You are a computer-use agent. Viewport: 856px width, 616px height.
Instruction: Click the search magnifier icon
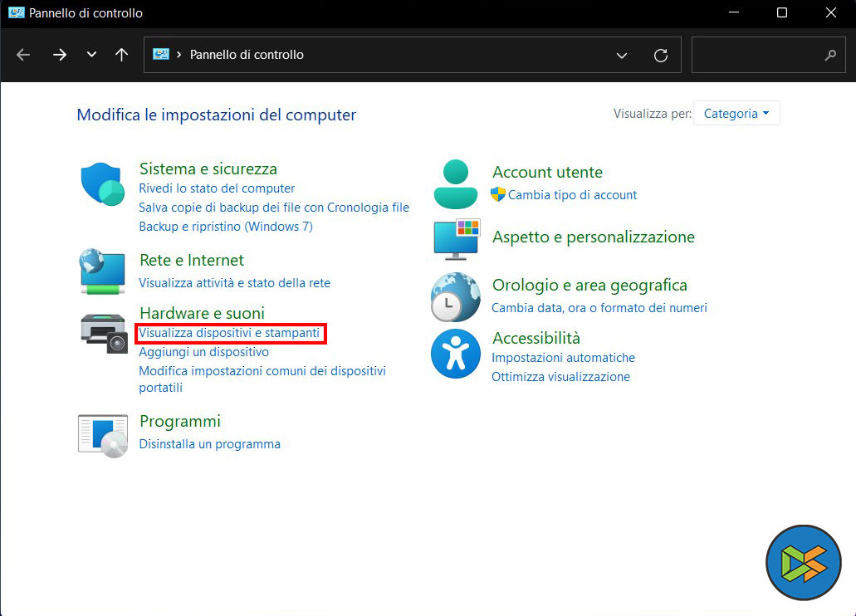[x=830, y=55]
